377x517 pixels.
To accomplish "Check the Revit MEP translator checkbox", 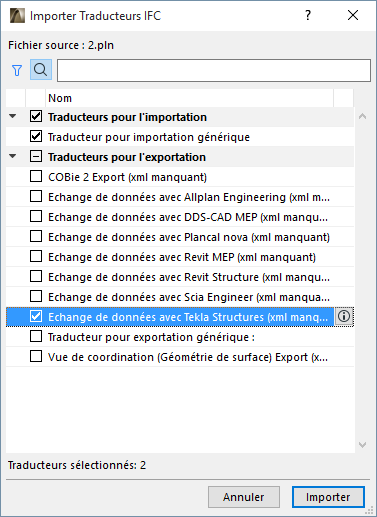I will click(36, 256).
